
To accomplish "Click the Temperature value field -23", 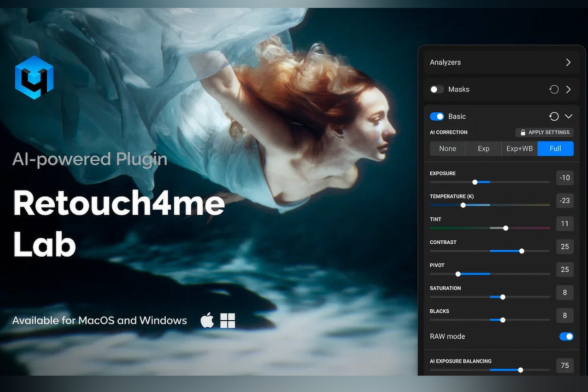I will [x=565, y=201].
